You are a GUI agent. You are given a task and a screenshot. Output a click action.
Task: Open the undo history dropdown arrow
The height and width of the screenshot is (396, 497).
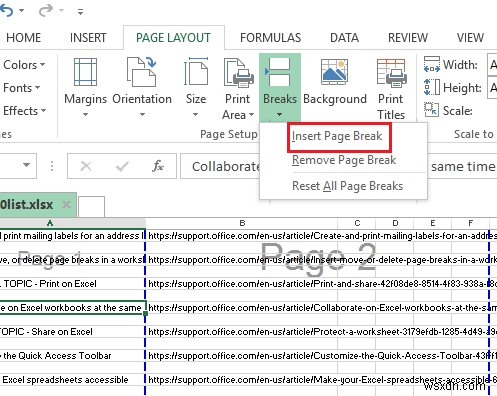[22, 11]
